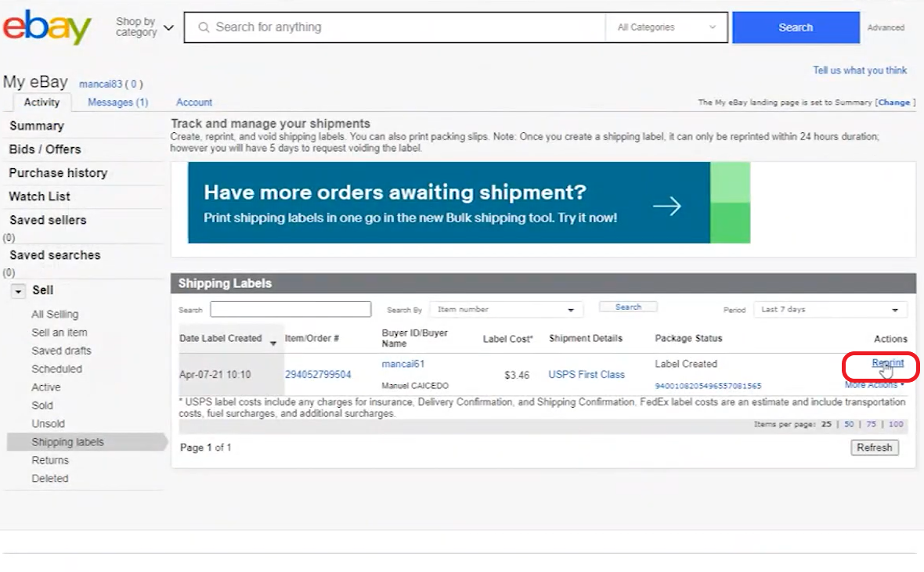Click the Reprint label link
Viewport: 924px width, 572px height.
887,363
